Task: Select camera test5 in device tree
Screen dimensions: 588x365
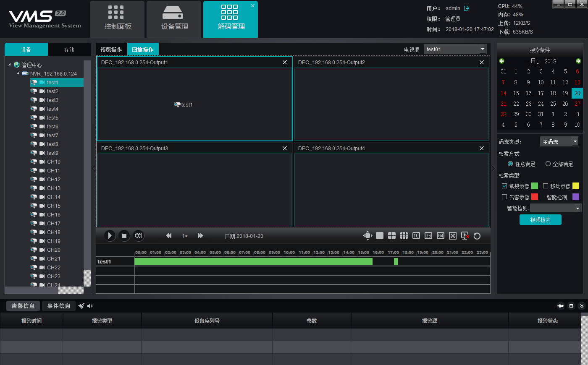Action: pos(52,117)
